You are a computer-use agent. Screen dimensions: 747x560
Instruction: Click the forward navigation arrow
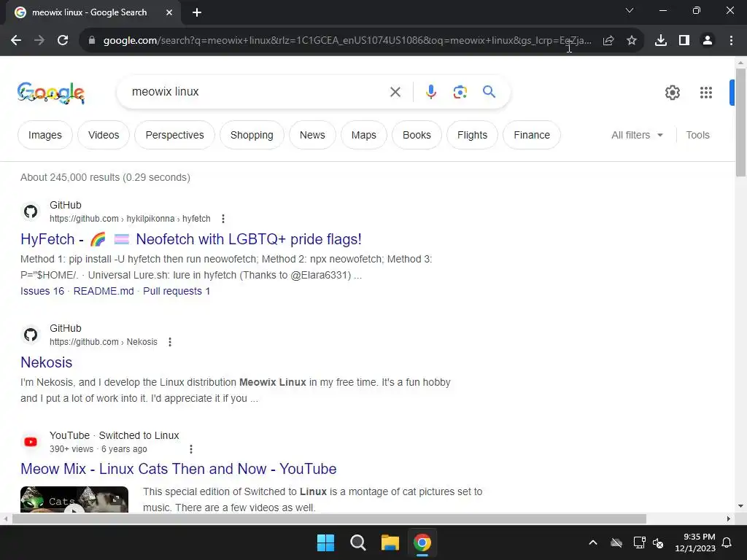pyautogui.click(x=39, y=41)
